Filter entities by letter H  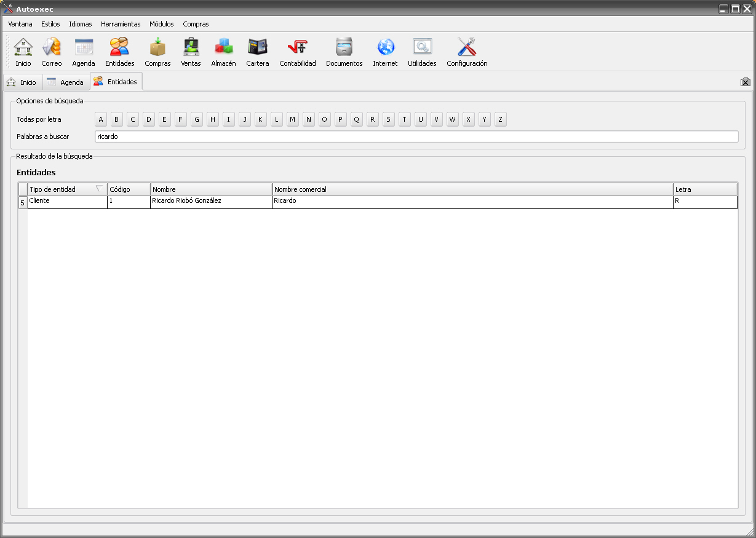tap(213, 119)
